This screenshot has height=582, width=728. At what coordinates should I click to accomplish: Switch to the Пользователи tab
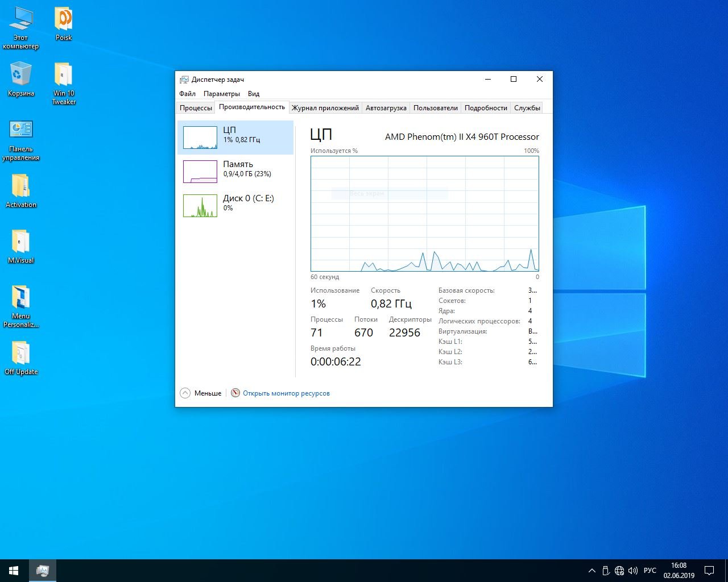pyautogui.click(x=435, y=108)
